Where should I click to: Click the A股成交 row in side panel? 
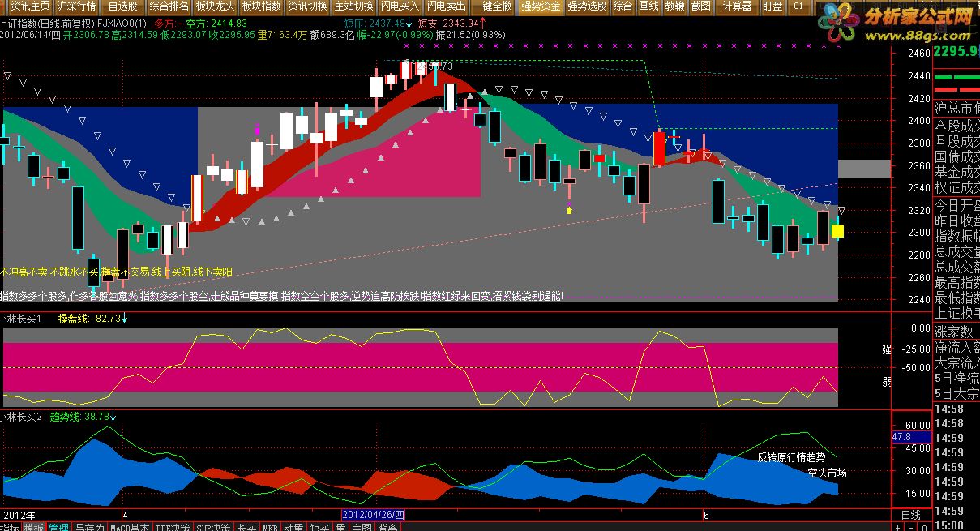956,126
